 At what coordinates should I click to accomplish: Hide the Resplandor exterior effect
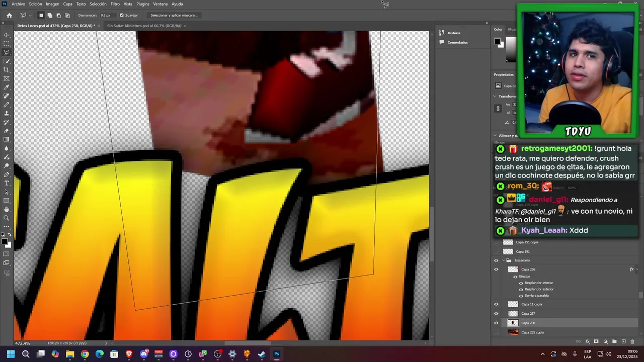(x=521, y=289)
